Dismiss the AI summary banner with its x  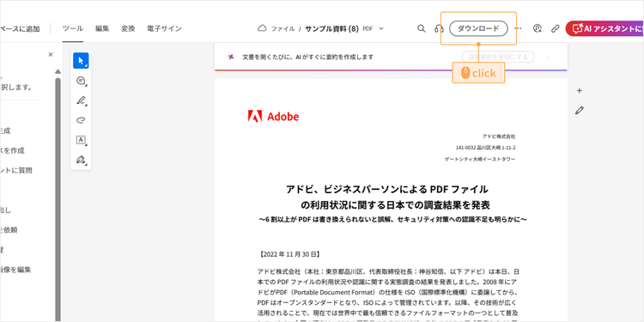coord(547,57)
